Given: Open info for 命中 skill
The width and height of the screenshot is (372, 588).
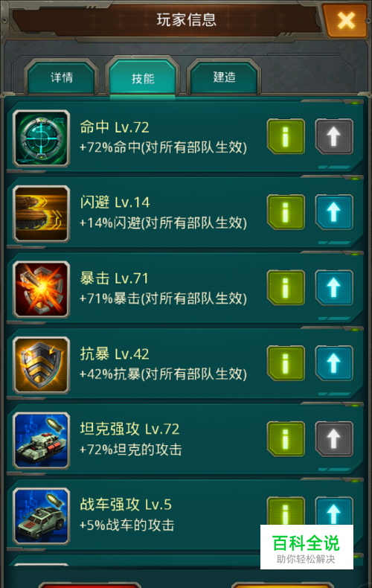Looking at the screenshot, I should click(286, 136).
